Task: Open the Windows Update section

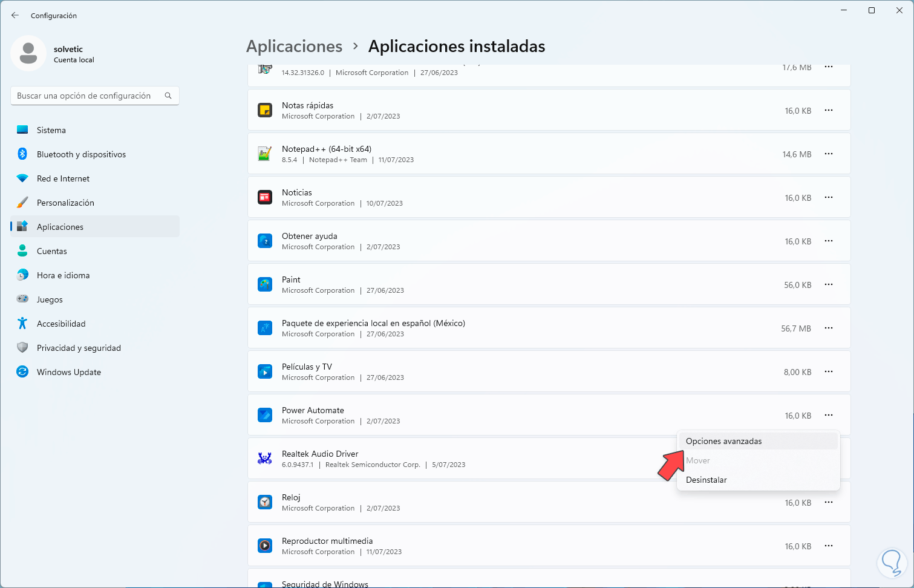Action: (x=95, y=372)
